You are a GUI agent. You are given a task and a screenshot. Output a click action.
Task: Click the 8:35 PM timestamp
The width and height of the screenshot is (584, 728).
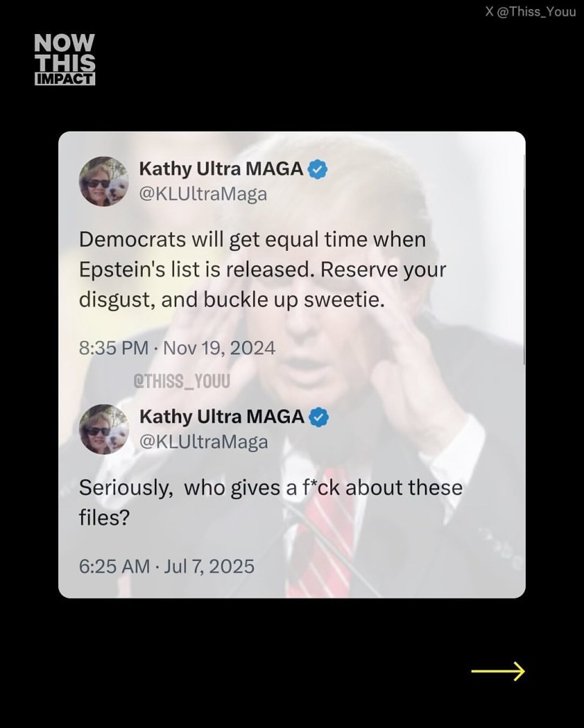(x=114, y=348)
